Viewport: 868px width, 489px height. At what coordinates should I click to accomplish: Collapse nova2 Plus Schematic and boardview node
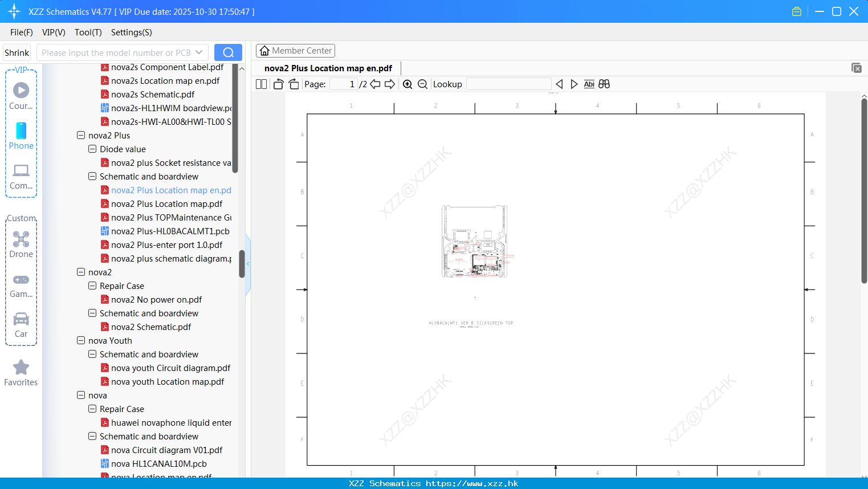92,177
